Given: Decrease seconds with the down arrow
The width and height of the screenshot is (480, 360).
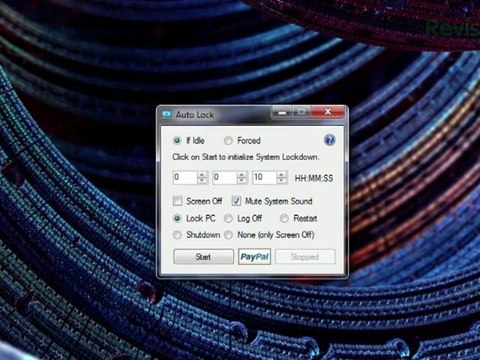Looking at the screenshot, I should click(282, 181).
